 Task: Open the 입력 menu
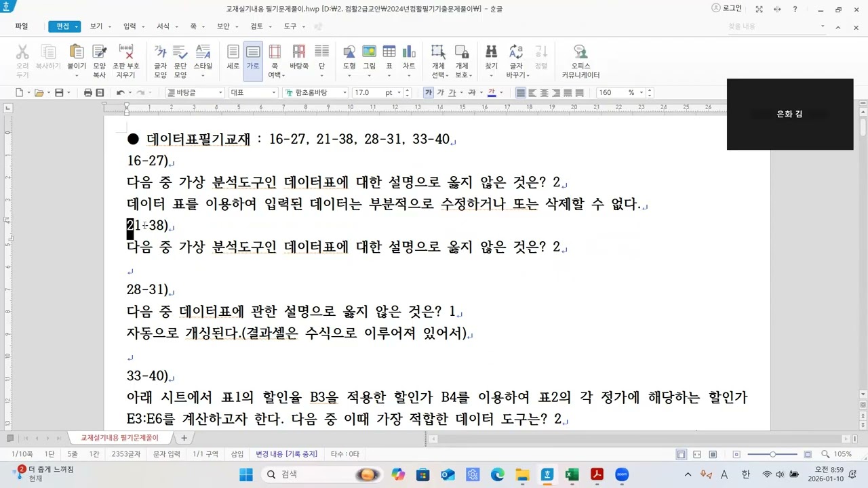(130, 26)
